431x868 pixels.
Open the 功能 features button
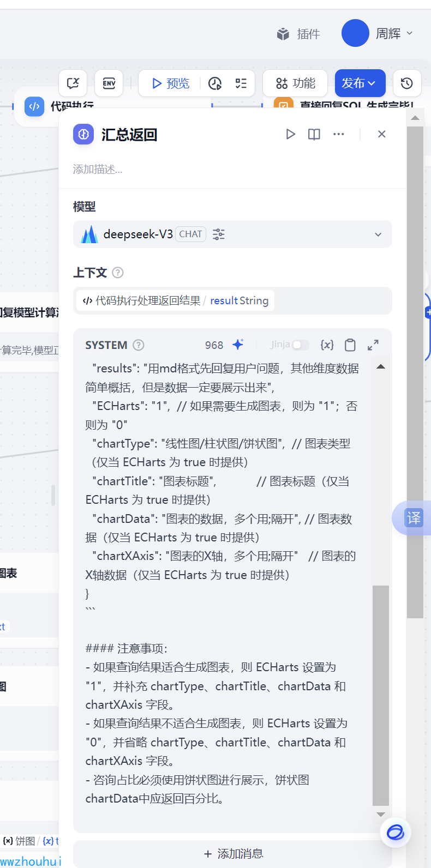tap(295, 83)
